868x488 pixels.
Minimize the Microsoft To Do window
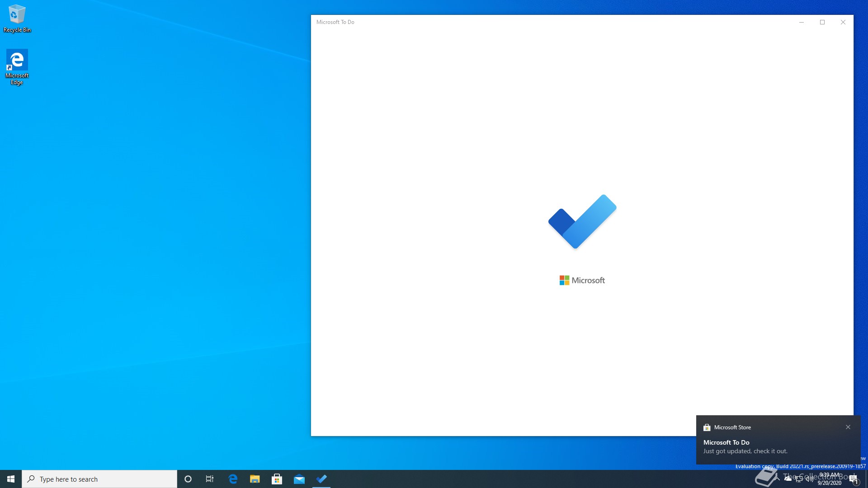click(x=802, y=22)
